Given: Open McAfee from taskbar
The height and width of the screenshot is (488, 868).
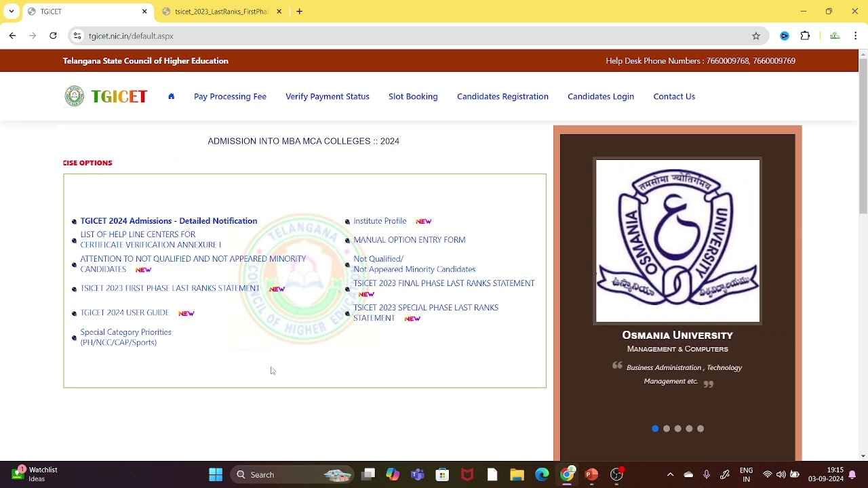Looking at the screenshot, I should [x=467, y=474].
